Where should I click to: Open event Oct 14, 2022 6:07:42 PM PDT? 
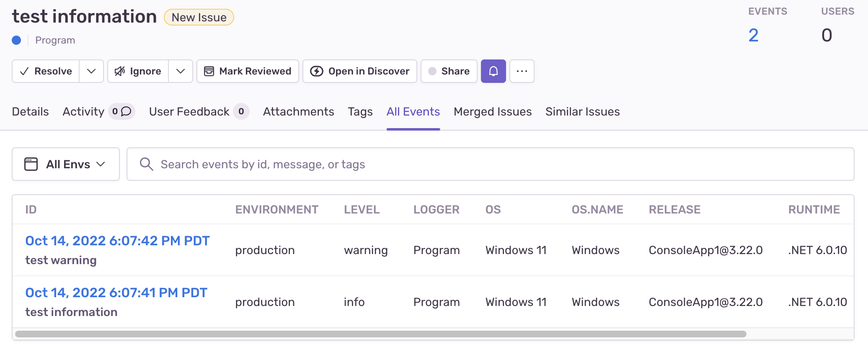point(117,241)
